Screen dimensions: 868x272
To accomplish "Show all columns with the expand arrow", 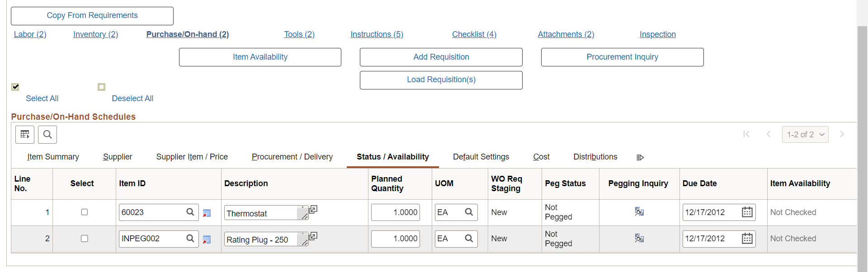I will (x=640, y=157).
